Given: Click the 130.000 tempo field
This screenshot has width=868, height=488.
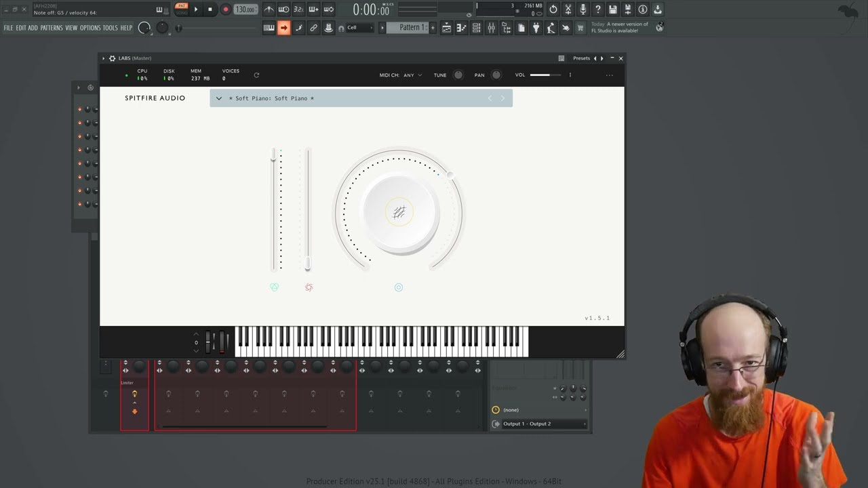Looking at the screenshot, I should click(245, 9).
